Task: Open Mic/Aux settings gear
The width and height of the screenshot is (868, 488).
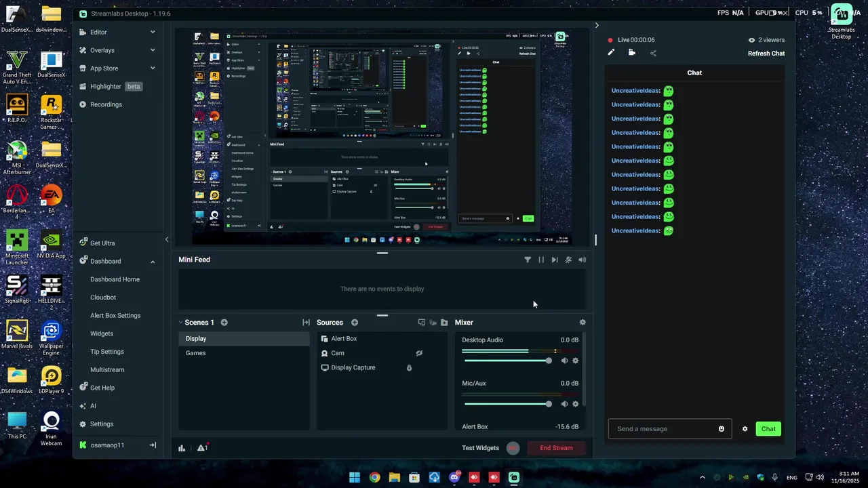Action: coord(575,404)
